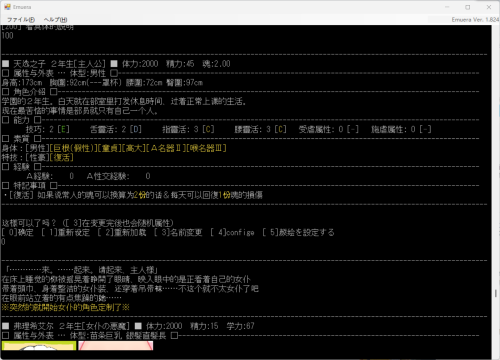
Task: Click the 技巧: 2 [E] stat
Action: tap(48, 129)
